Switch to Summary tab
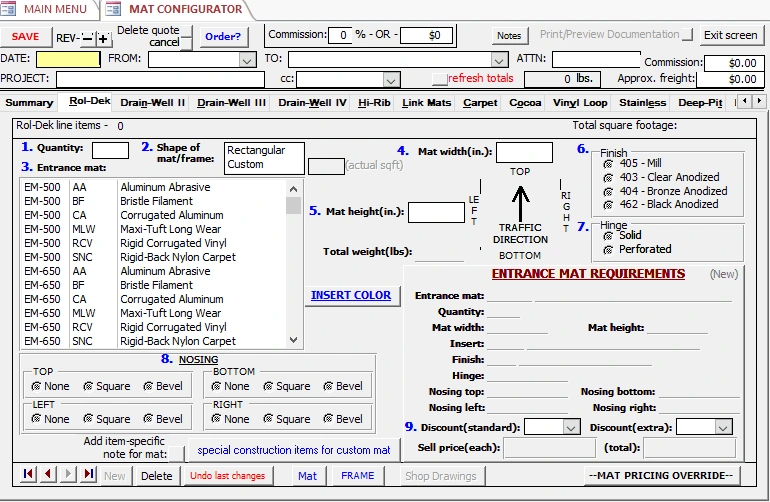The image size is (770, 502). point(29,103)
